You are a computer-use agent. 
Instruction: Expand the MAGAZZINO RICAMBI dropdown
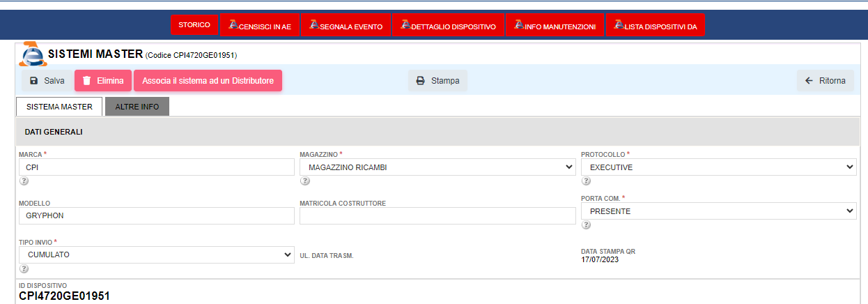(x=437, y=167)
